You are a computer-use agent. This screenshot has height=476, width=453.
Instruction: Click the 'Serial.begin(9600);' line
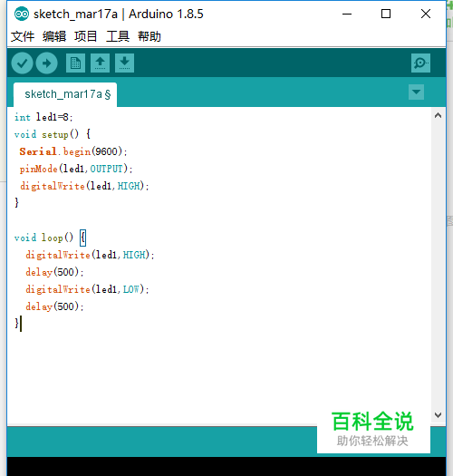click(73, 151)
